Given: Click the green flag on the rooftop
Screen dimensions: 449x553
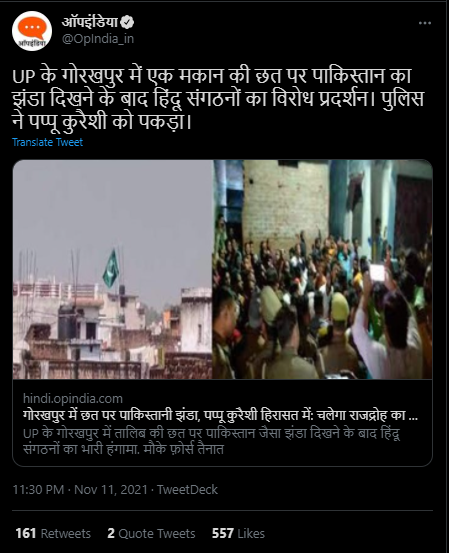Looking at the screenshot, I should (x=111, y=268).
